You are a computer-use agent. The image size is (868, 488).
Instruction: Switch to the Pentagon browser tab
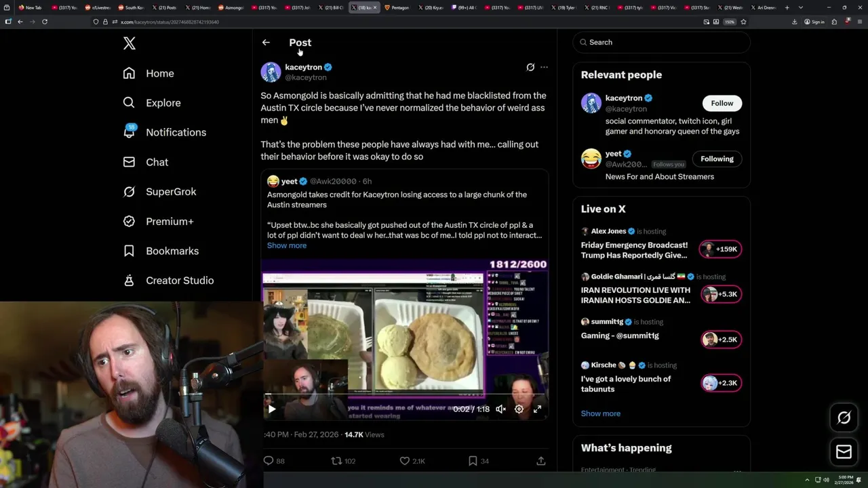click(x=397, y=7)
